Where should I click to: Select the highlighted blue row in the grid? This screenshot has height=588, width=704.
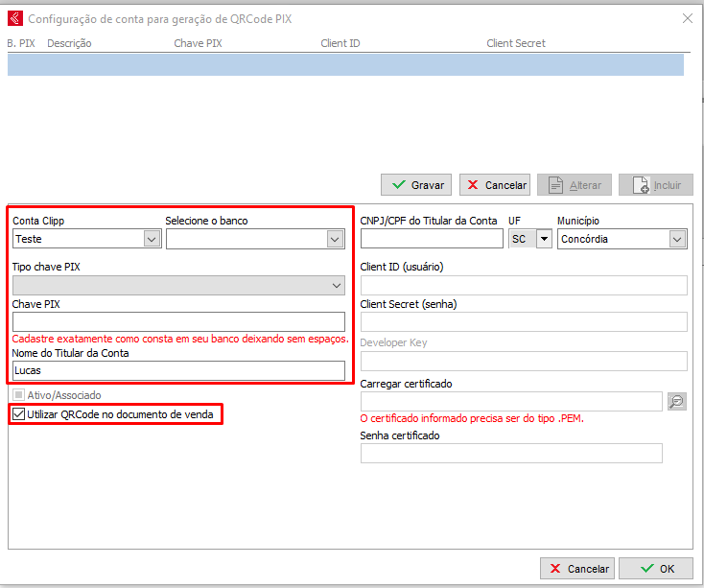pyautogui.click(x=345, y=64)
